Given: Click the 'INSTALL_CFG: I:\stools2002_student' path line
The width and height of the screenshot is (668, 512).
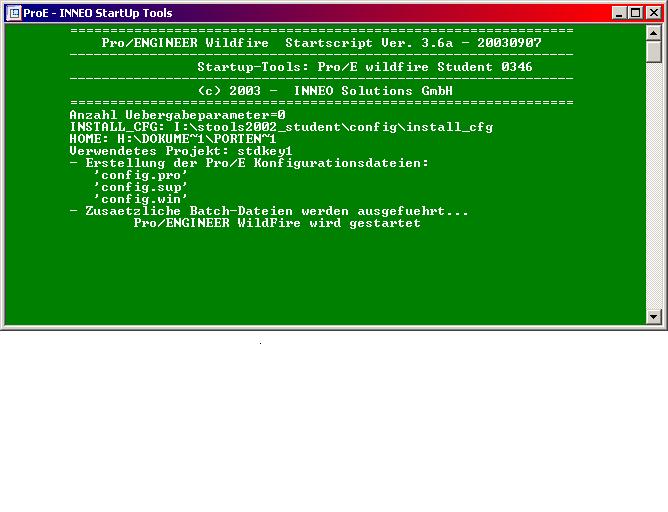Looking at the screenshot, I should click(281, 127).
